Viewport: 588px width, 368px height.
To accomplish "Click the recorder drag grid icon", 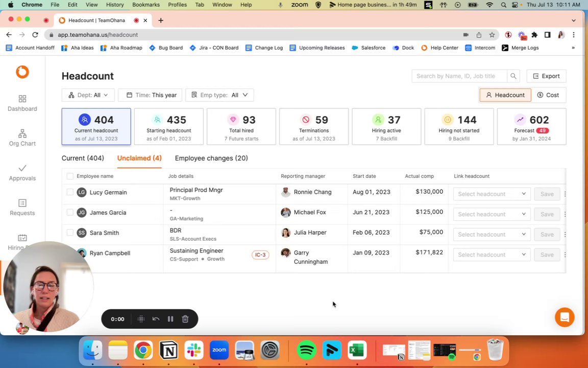I will (x=141, y=319).
